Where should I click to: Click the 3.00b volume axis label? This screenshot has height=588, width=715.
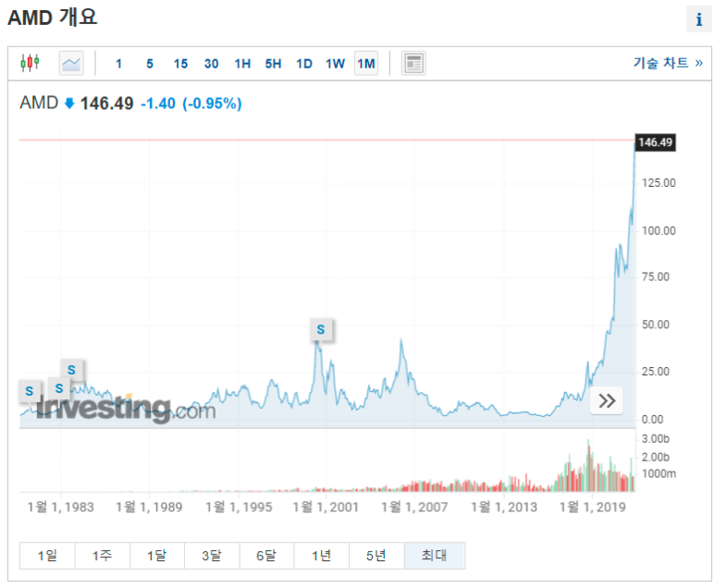(655, 438)
